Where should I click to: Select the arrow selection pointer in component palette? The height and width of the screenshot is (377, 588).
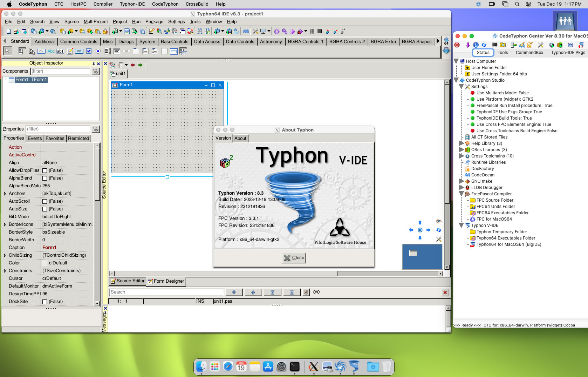(x=7, y=51)
